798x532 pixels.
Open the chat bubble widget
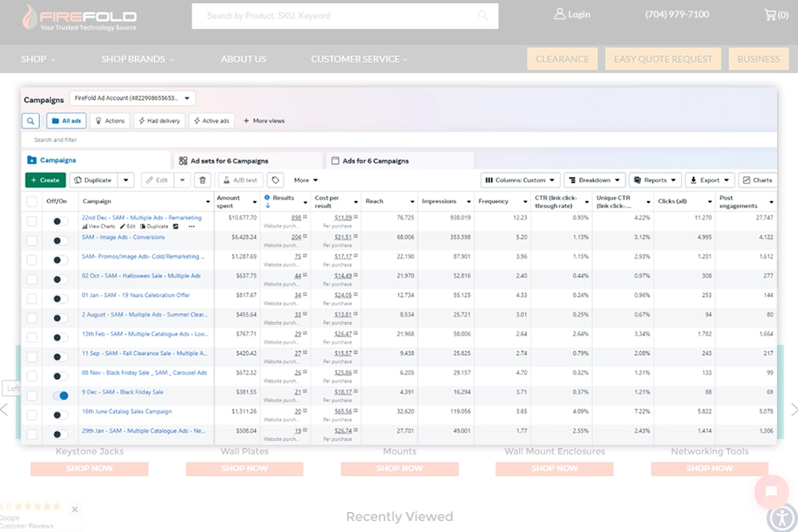771,492
